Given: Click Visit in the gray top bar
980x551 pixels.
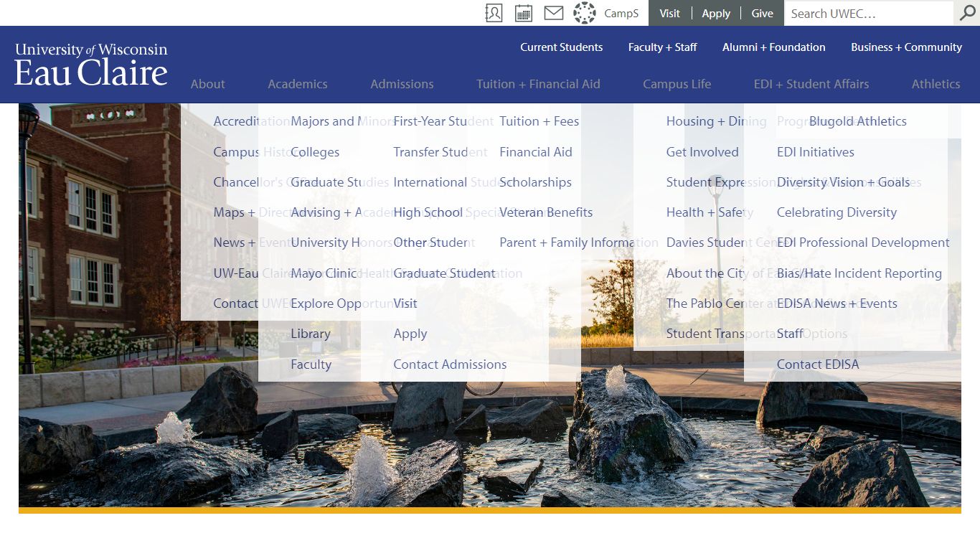Looking at the screenshot, I should pyautogui.click(x=670, y=14).
